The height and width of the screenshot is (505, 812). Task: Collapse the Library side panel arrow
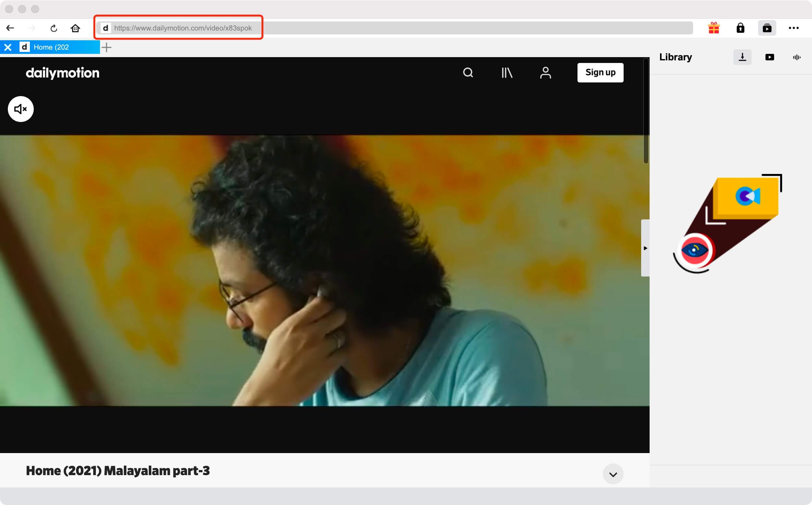coord(645,248)
